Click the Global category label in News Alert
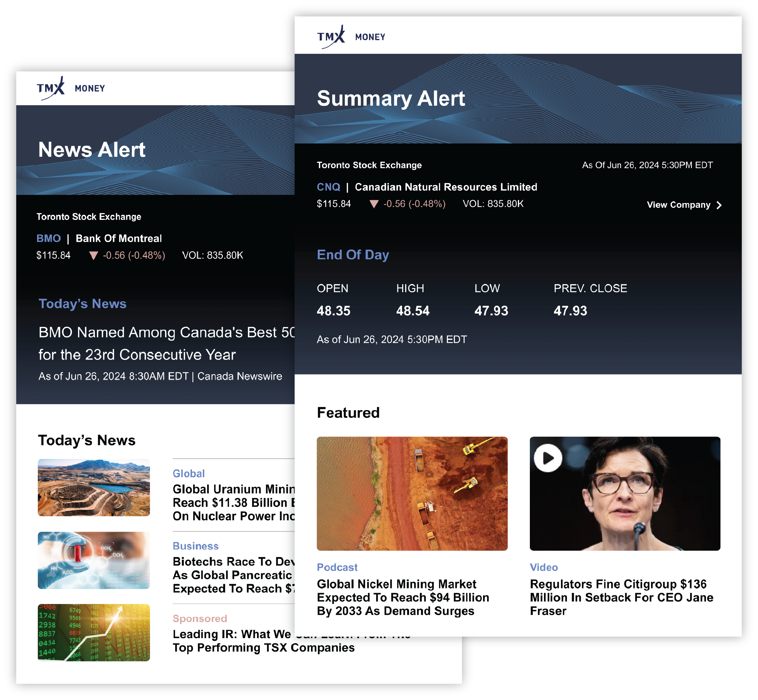Viewport: 758px width, 700px height. [x=188, y=473]
